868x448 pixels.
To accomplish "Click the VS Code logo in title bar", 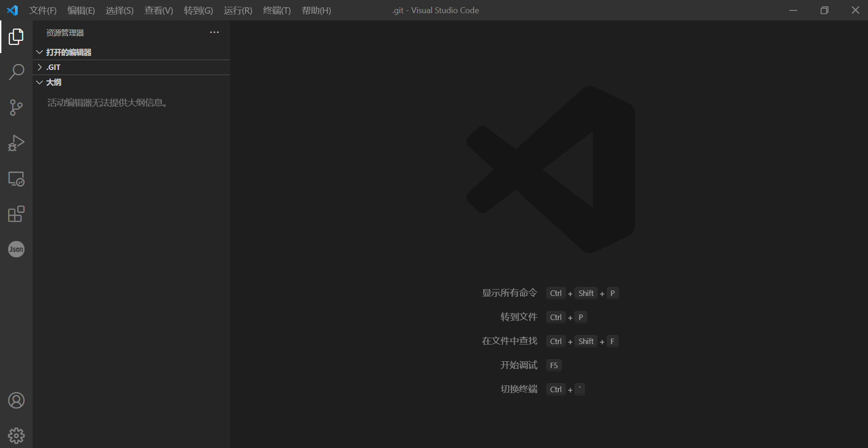I will click(12, 10).
